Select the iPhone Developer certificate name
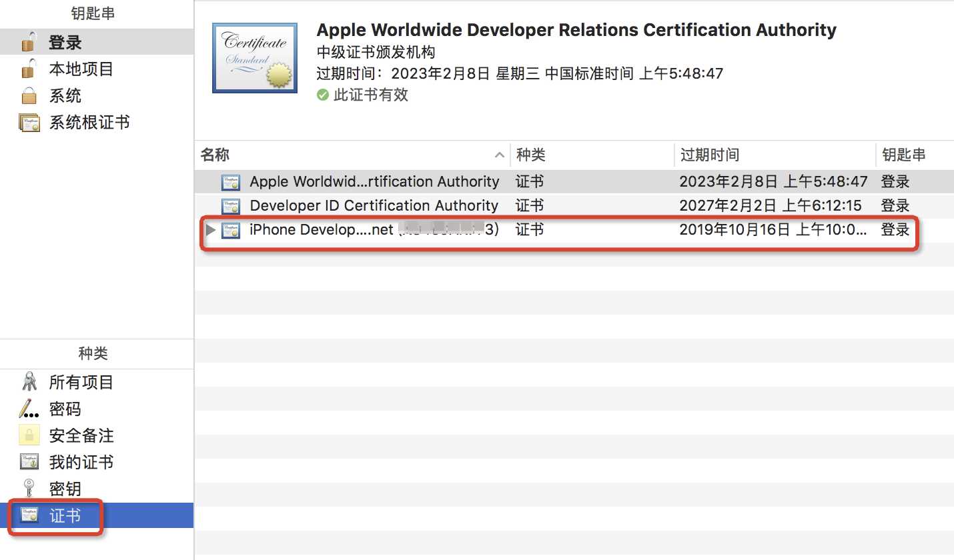954x560 pixels. coord(374,230)
